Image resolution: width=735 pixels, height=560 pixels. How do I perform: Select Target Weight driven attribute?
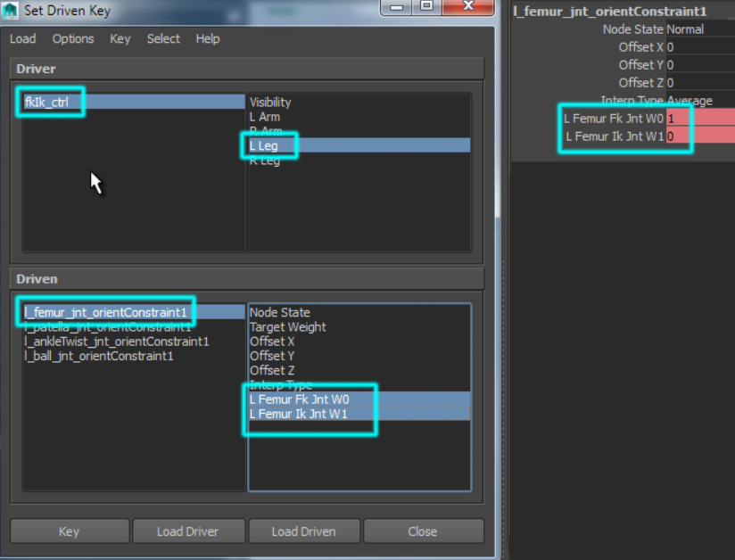(359, 326)
